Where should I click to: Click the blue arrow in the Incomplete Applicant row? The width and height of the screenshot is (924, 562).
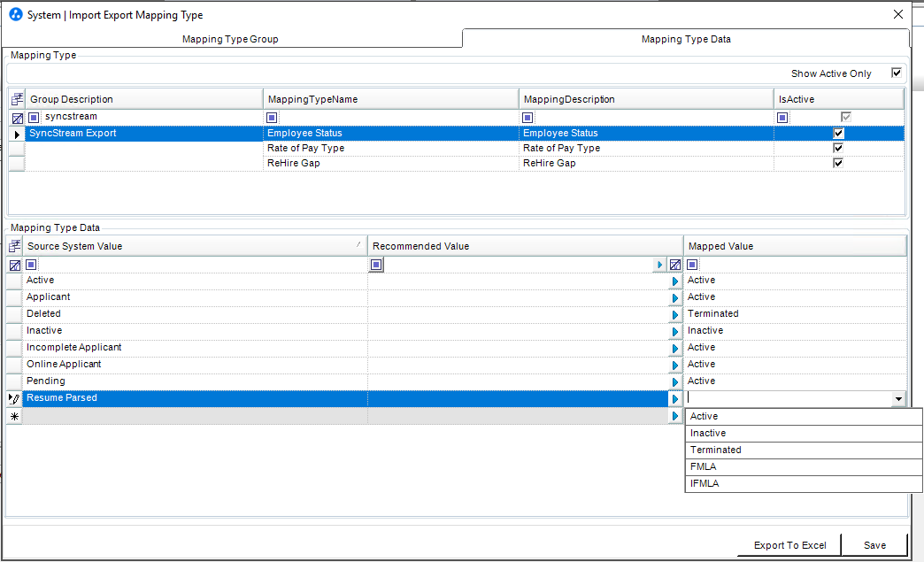[674, 349]
